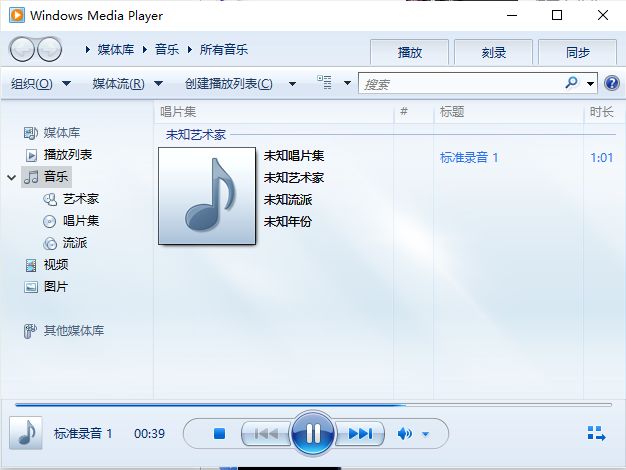
Task: Click the magnifier search icon
Action: pyautogui.click(x=571, y=83)
